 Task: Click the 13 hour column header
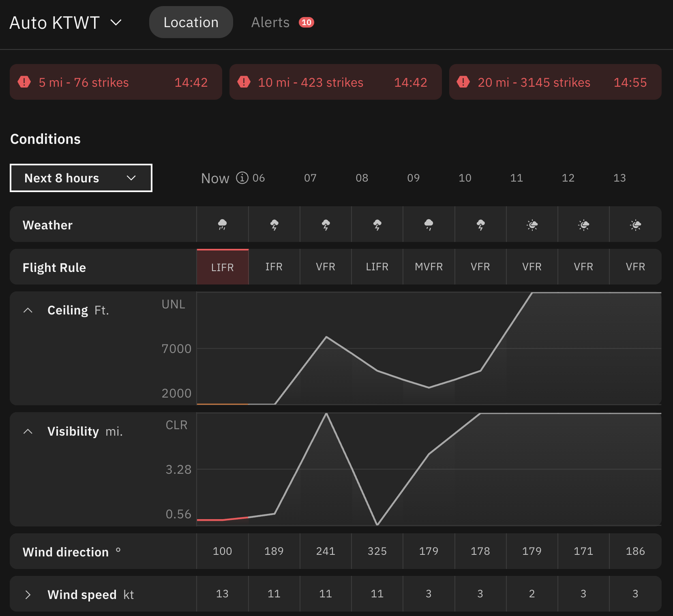pos(619,178)
